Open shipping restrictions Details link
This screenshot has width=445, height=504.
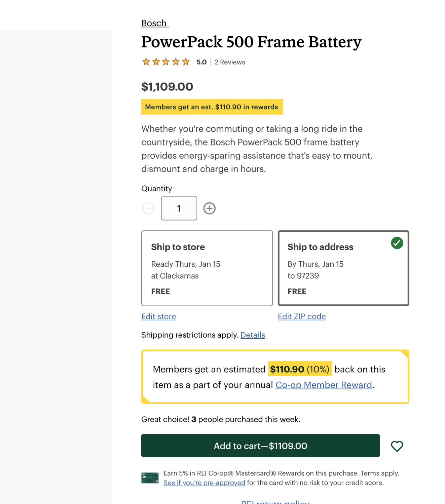pos(253,335)
